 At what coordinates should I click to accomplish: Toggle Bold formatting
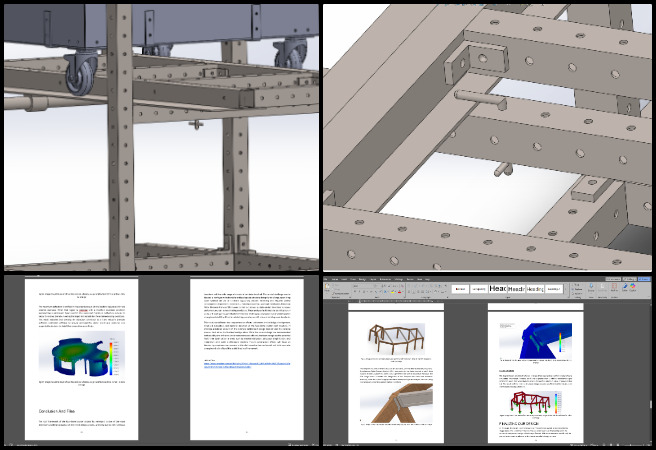pyautogui.click(x=355, y=292)
